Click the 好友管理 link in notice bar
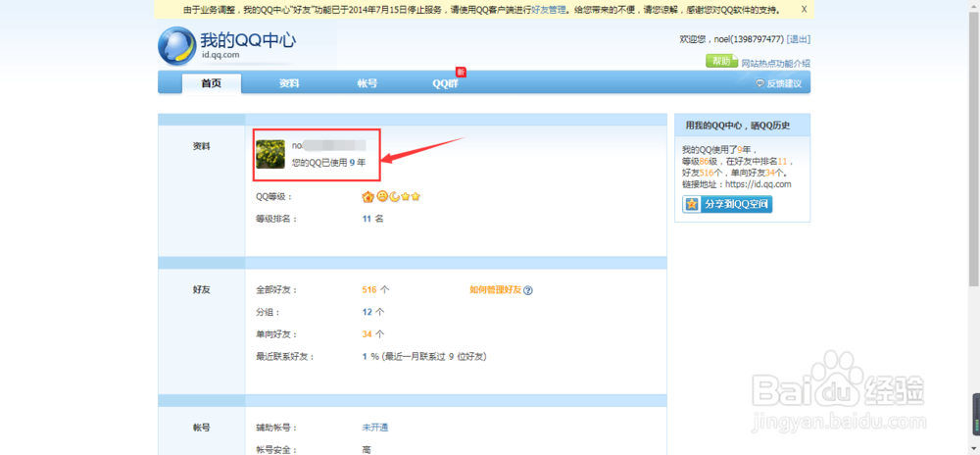Screen dimensions: 980x455 549,10
